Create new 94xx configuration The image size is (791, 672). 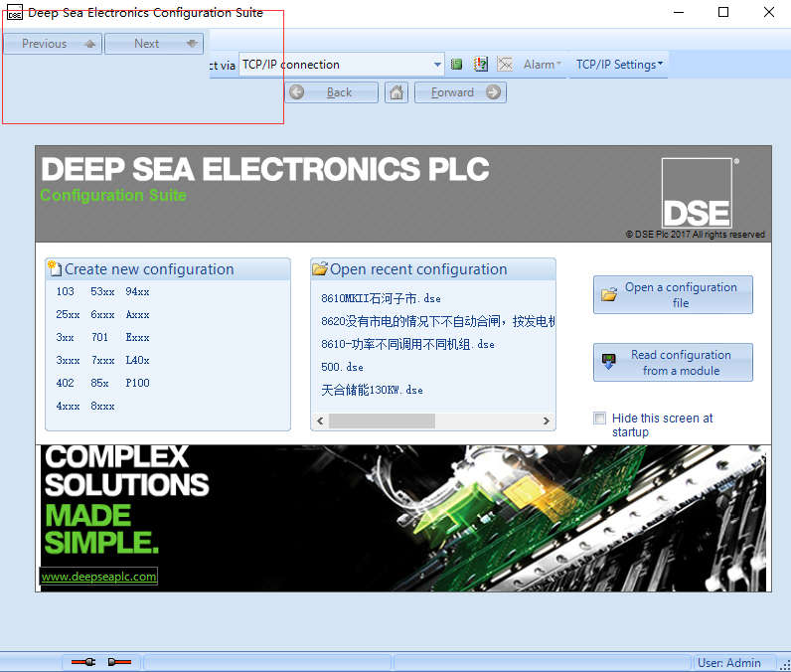point(137,291)
